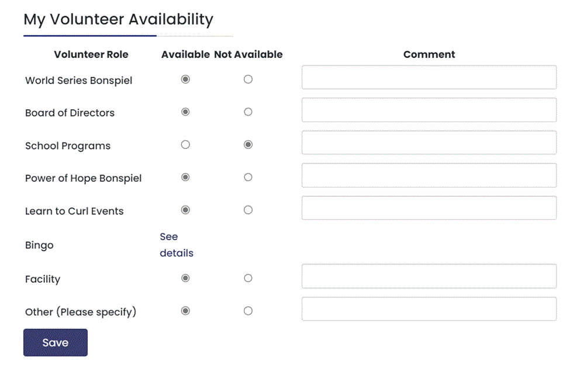Select Not Available for School Programs
The height and width of the screenshot is (392, 570).
[248, 144]
